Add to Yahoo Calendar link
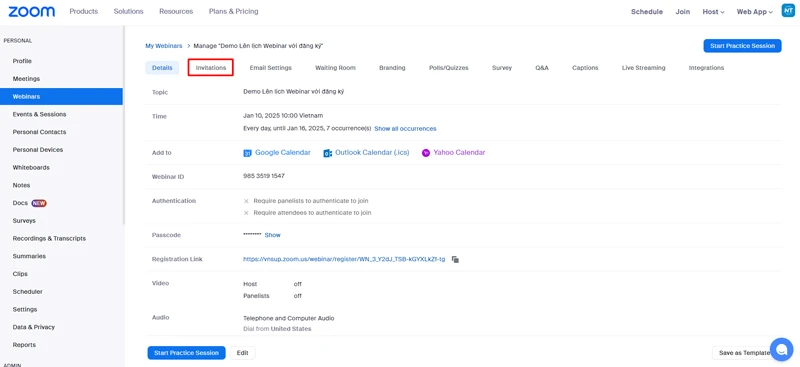Image resolution: width=800 pixels, height=367 pixels. [459, 153]
